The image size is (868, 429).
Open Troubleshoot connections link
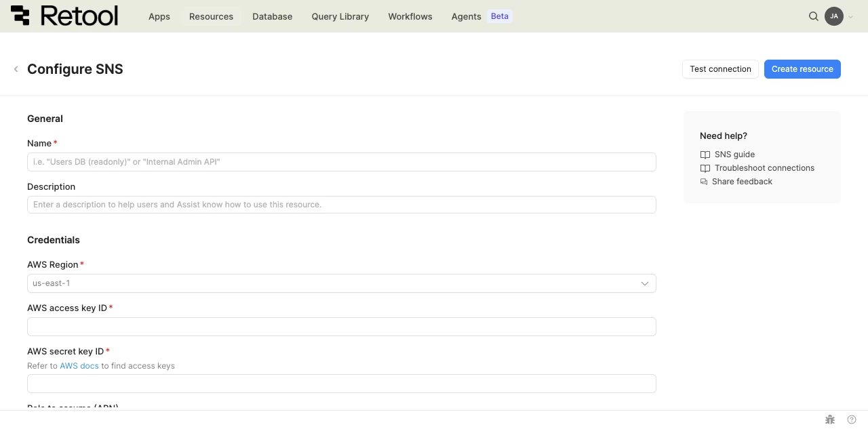(764, 168)
